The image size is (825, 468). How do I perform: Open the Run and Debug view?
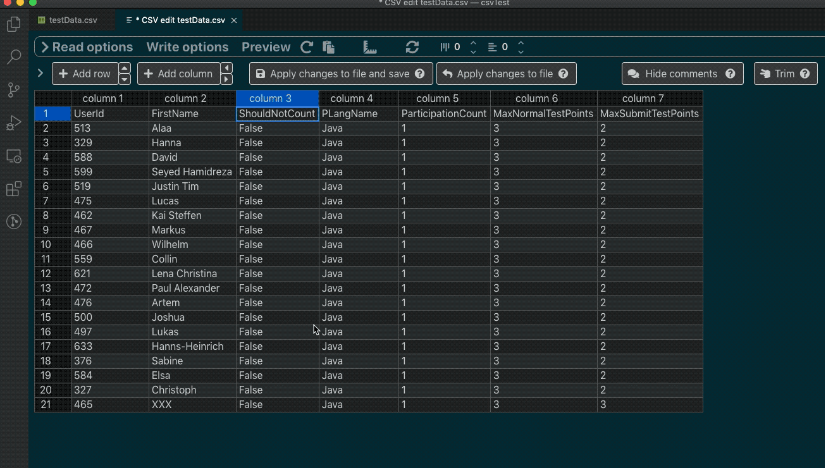tap(14, 123)
